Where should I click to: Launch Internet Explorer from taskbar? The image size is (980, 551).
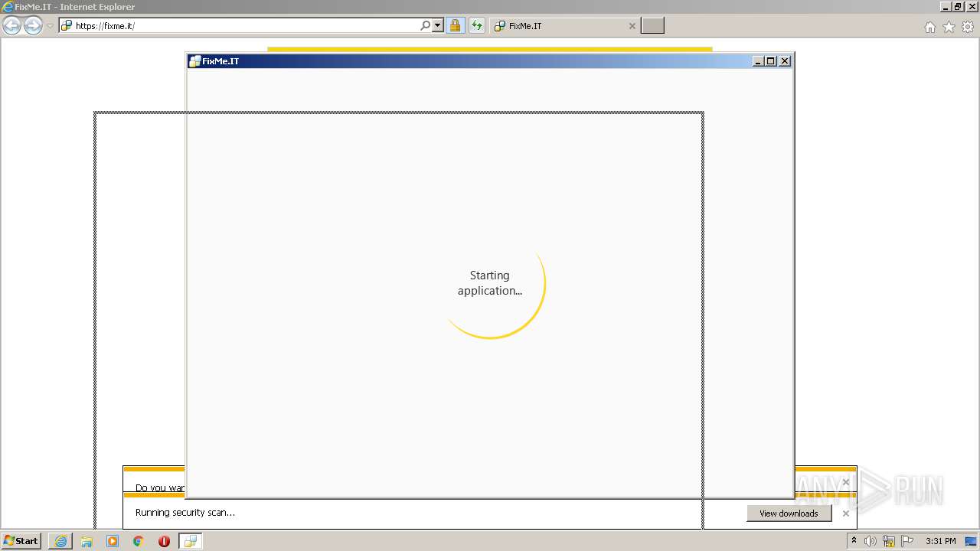60,541
